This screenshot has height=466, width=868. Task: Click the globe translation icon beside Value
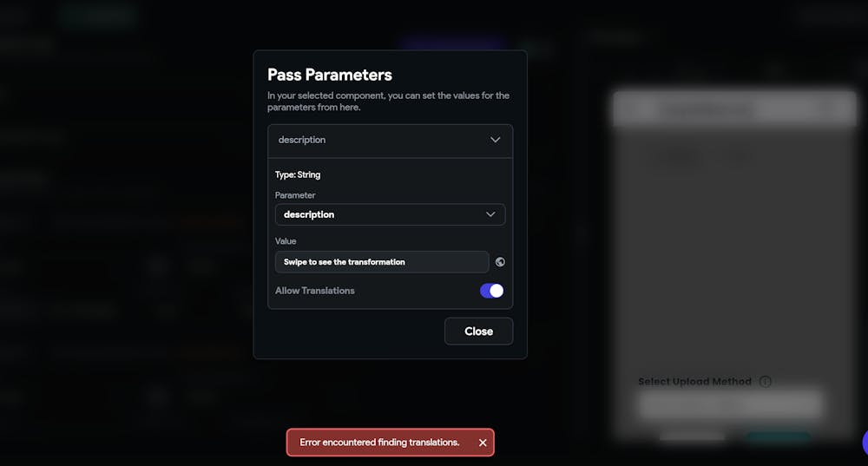(x=500, y=262)
